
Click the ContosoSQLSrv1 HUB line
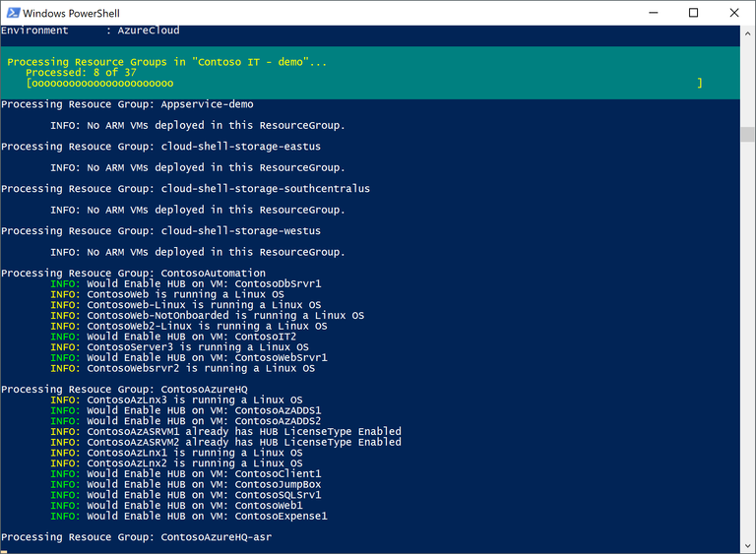click(x=186, y=495)
